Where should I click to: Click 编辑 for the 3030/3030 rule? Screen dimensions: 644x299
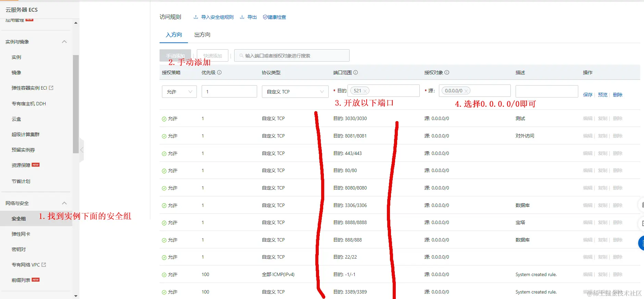(x=588, y=118)
